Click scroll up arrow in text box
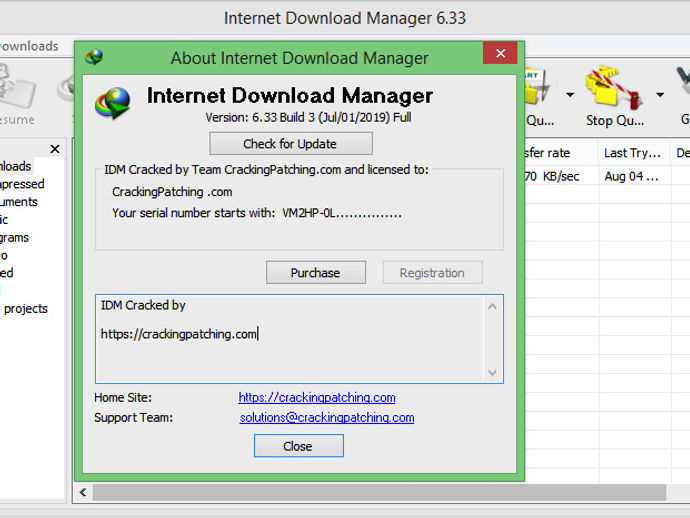 pos(492,306)
